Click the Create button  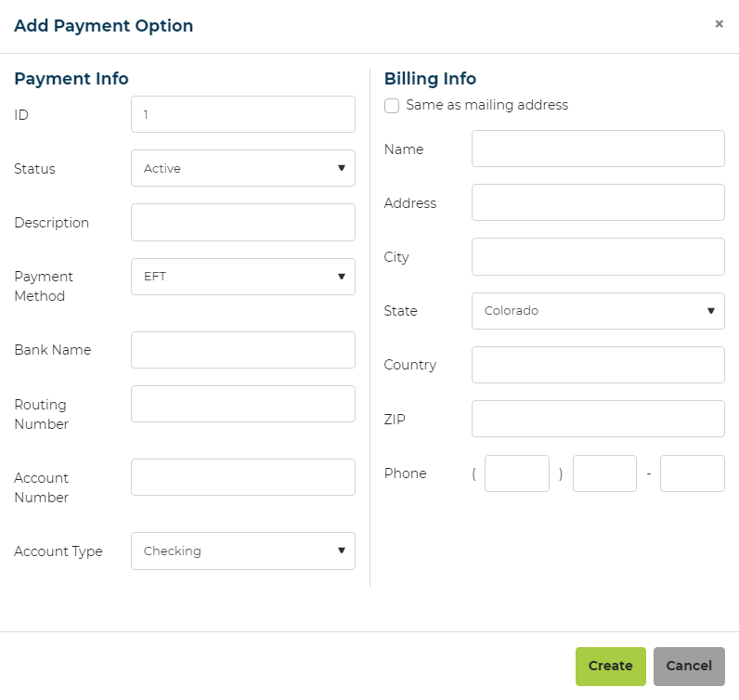pyautogui.click(x=610, y=666)
